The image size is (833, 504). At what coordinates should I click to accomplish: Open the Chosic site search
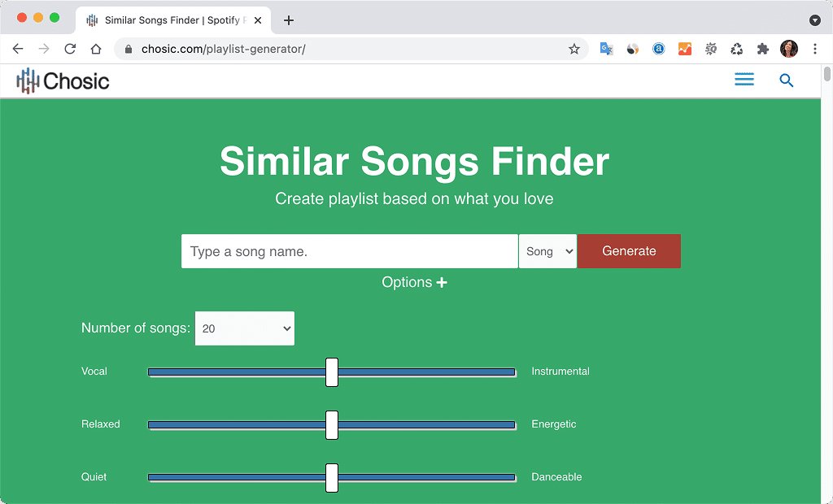point(786,80)
